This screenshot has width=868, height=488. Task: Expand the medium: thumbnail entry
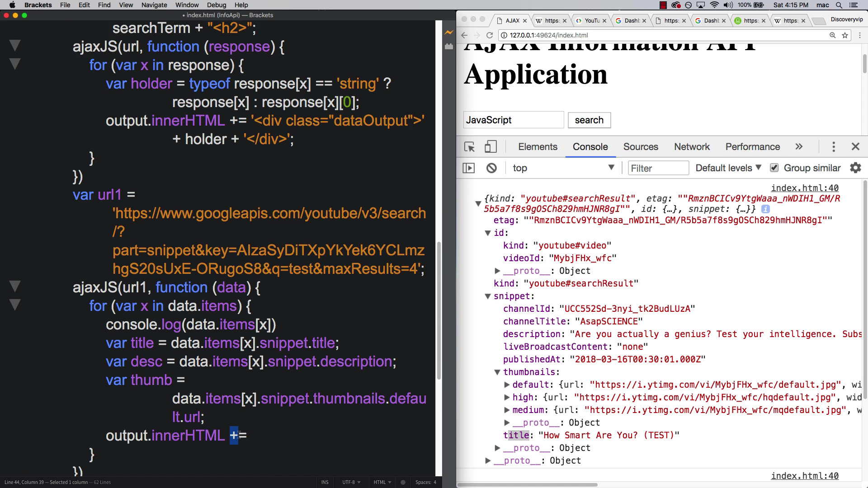507,410
